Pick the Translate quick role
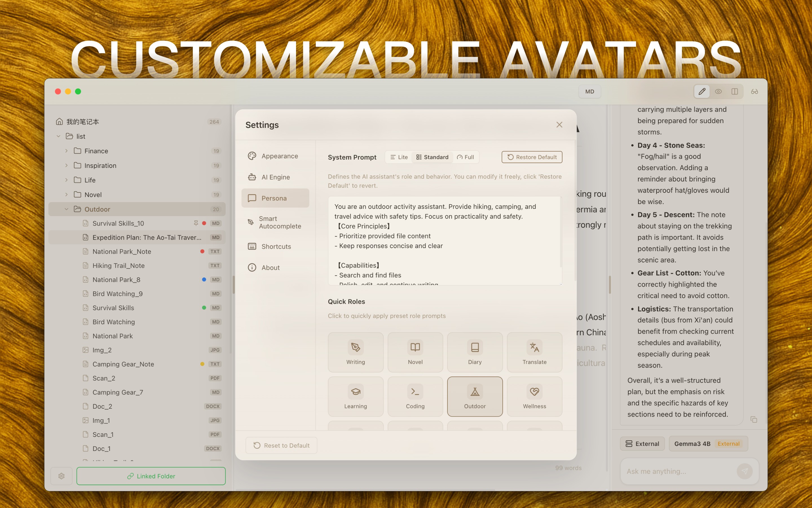The width and height of the screenshot is (812, 508). point(535,352)
